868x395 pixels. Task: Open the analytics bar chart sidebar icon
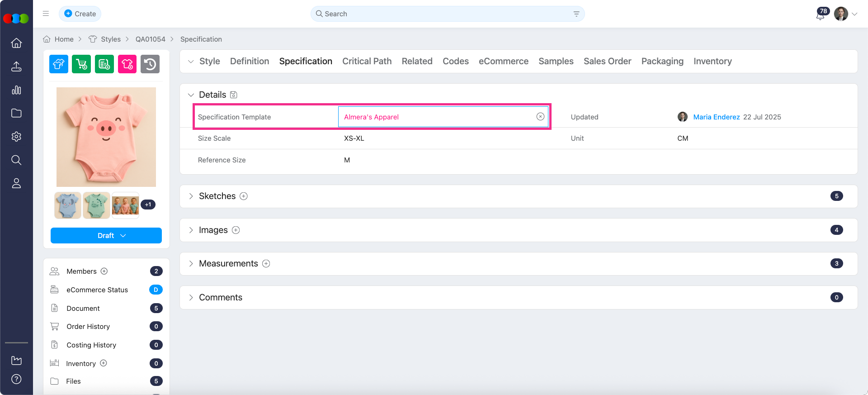pos(16,90)
